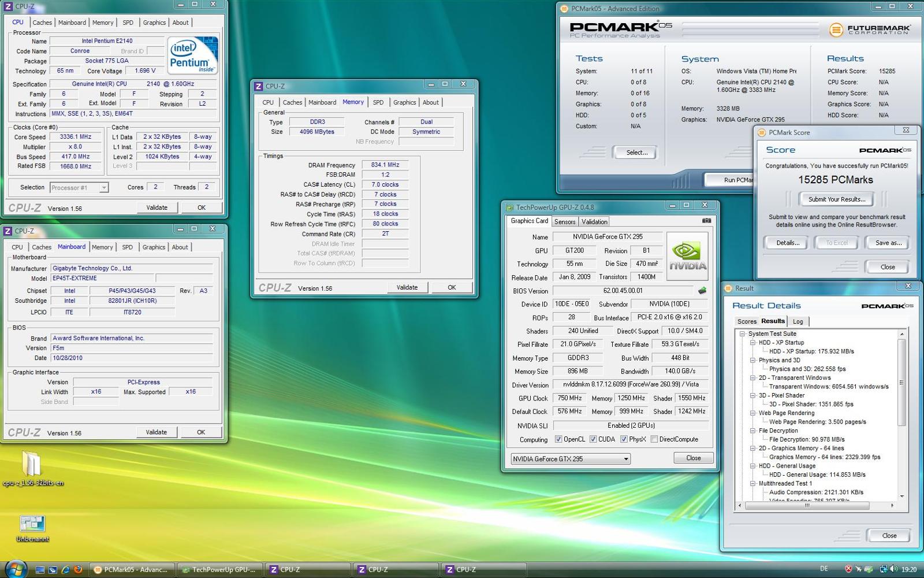The image size is (924, 578).
Task: Collapse the 2D - Transparent Windows node
Action: pyautogui.click(x=753, y=377)
